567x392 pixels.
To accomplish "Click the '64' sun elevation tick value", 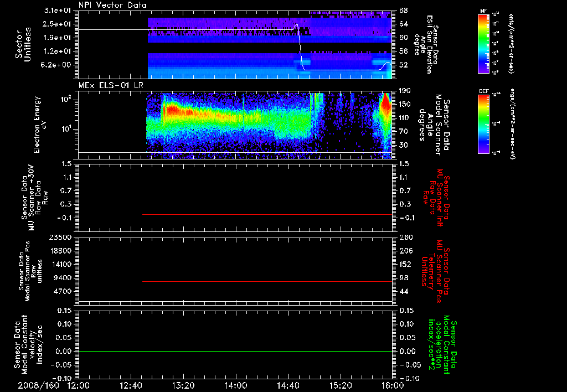I will 404,24.
